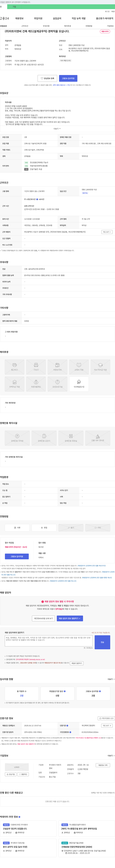Open the 채용정보 menu
Screen dimensions: 115x868
pyautogui.click(x=19, y=19)
